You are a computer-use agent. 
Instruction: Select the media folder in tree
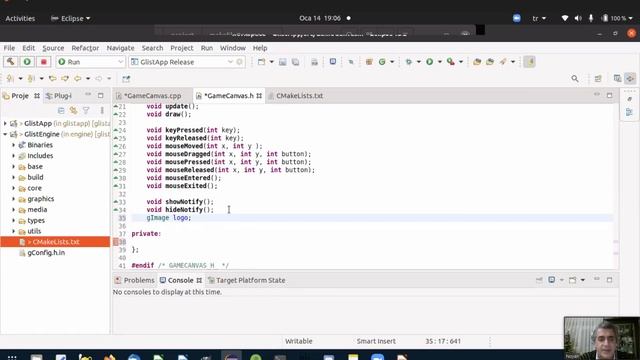click(37, 209)
